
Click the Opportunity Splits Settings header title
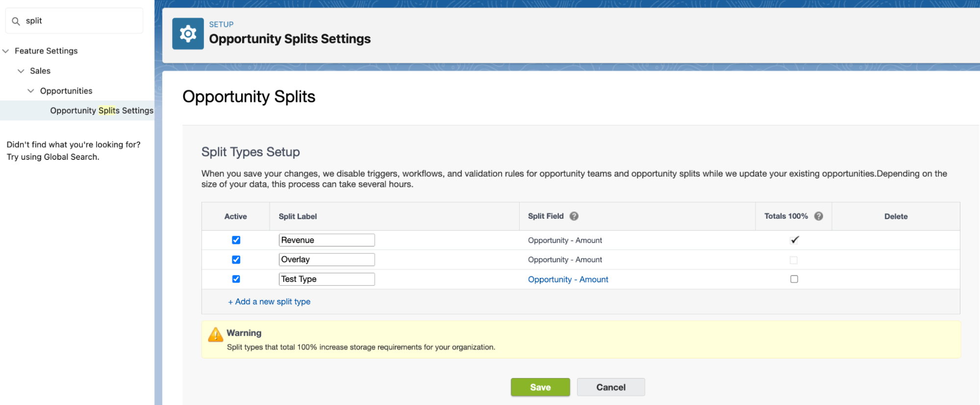pyautogui.click(x=290, y=39)
